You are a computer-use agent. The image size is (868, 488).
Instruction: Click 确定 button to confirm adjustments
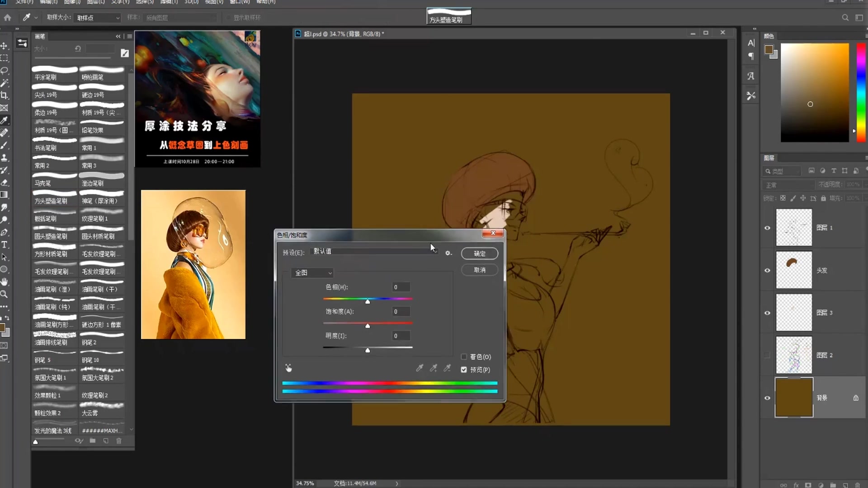(481, 253)
